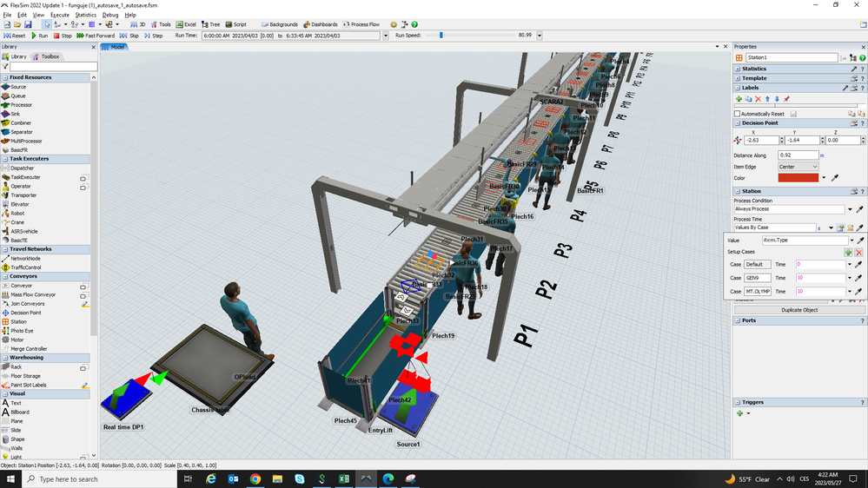This screenshot has height=488, width=868.
Task: Move the label down with the blue arrow
Action: [x=777, y=99]
